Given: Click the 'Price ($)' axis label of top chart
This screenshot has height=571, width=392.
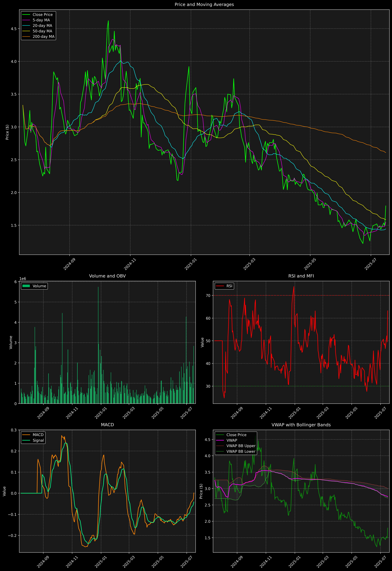Looking at the screenshot, I should coord(7,132).
